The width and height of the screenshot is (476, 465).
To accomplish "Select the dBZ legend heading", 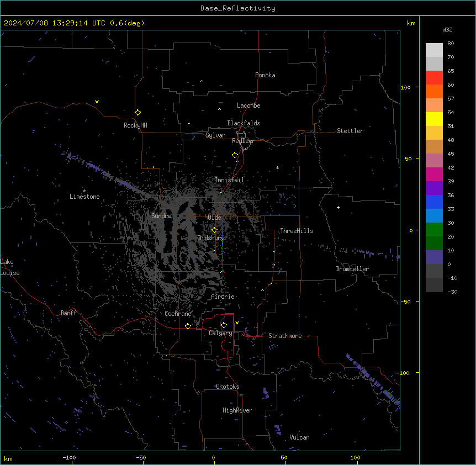I will (x=447, y=29).
